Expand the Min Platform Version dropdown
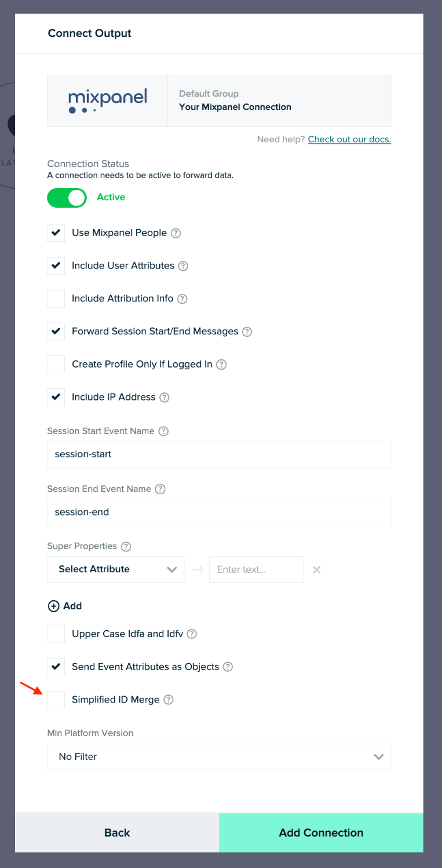 [219, 756]
